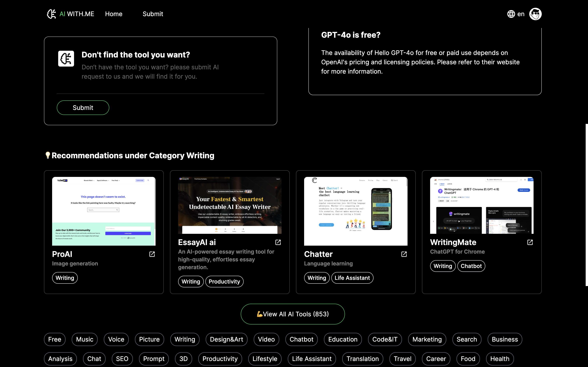Open WritingMate external link icon
588x367 pixels.
[530, 242]
